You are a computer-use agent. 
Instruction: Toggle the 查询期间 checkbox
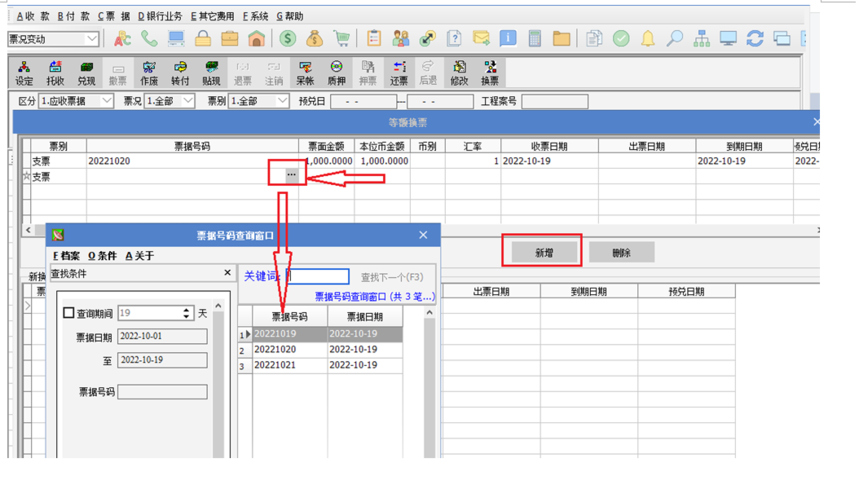(68, 313)
